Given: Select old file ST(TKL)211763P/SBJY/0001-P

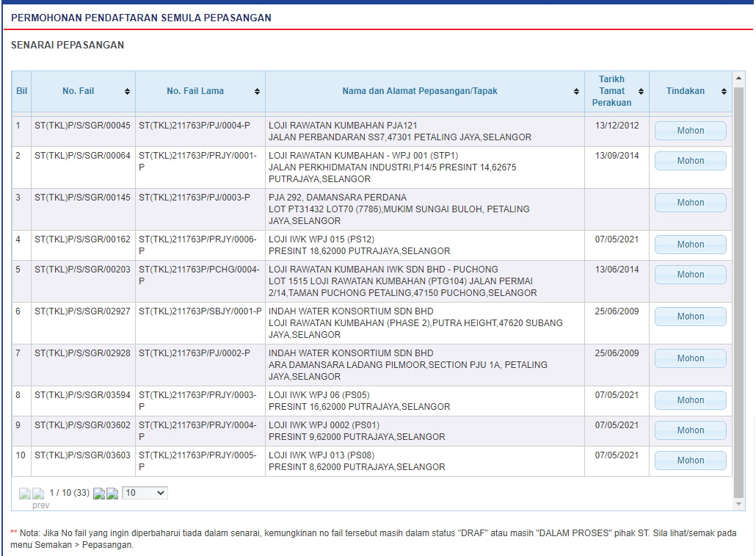Looking at the screenshot, I should tap(200, 311).
